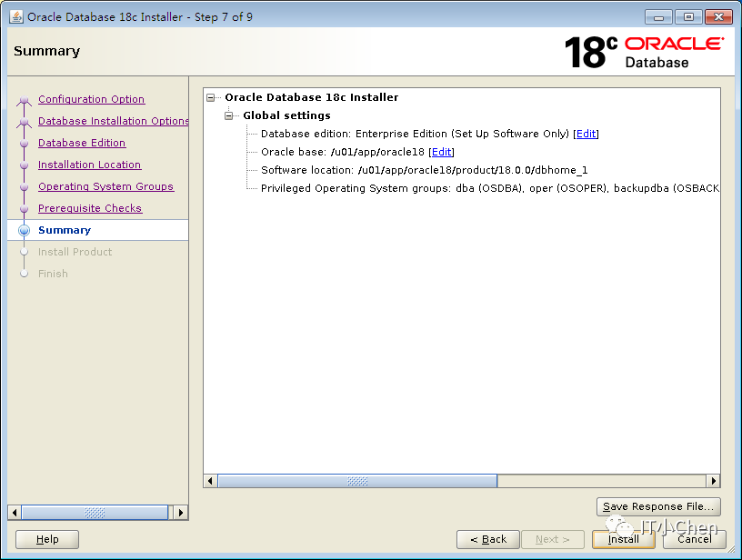Edit the Oracle base path

[x=442, y=153]
